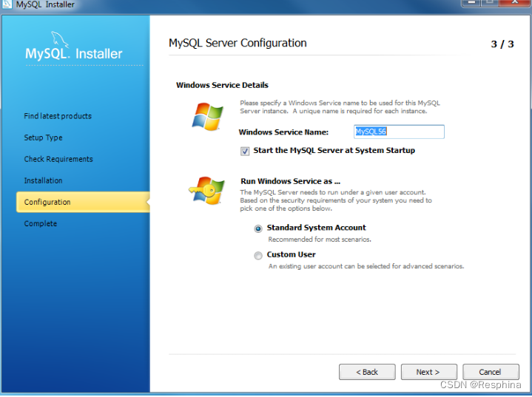Click the Windows Service Details heading
The image size is (532, 397).
(222, 85)
